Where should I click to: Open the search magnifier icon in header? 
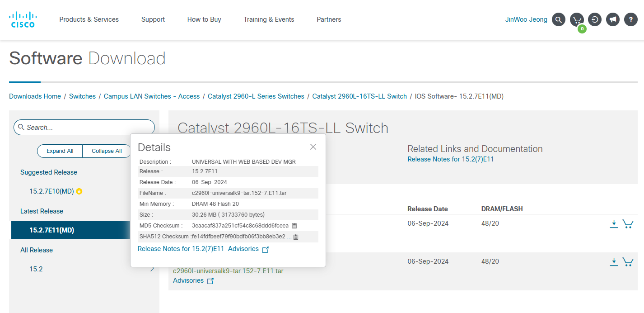[x=559, y=19]
